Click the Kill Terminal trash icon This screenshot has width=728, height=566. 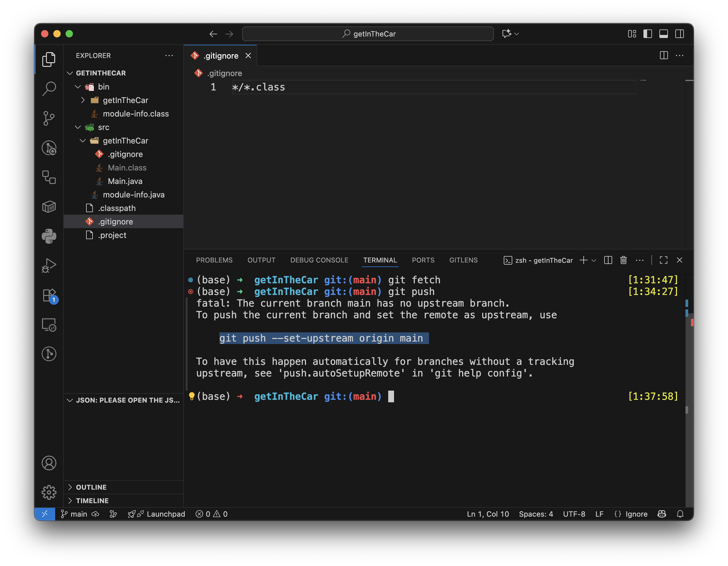(x=623, y=260)
